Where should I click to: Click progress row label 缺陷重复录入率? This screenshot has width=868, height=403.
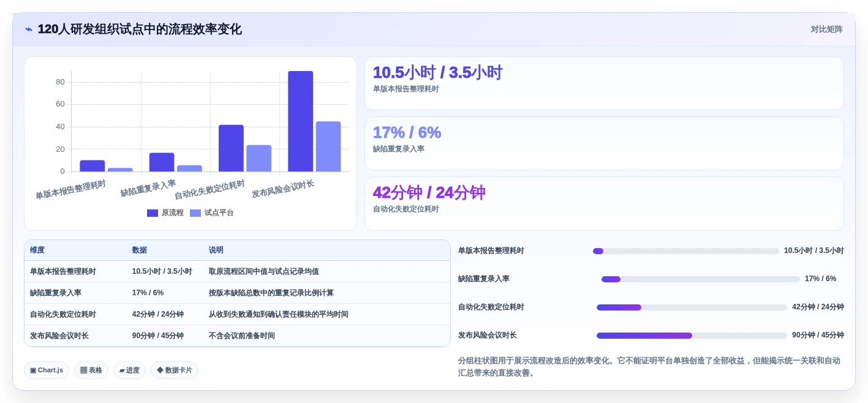484,279
